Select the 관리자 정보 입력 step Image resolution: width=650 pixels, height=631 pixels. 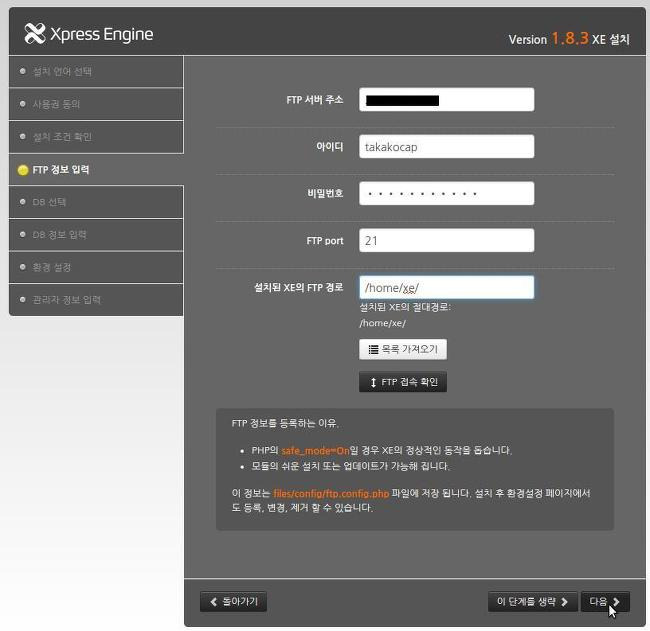(96, 300)
